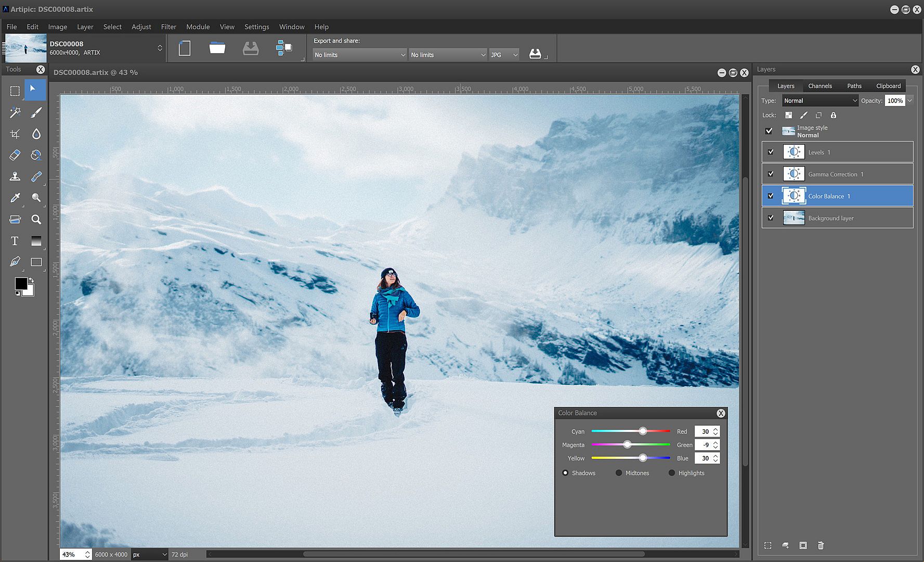Expand the JPG export format dropdown
This screenshot has height=562, width=924.
[504, 55]
